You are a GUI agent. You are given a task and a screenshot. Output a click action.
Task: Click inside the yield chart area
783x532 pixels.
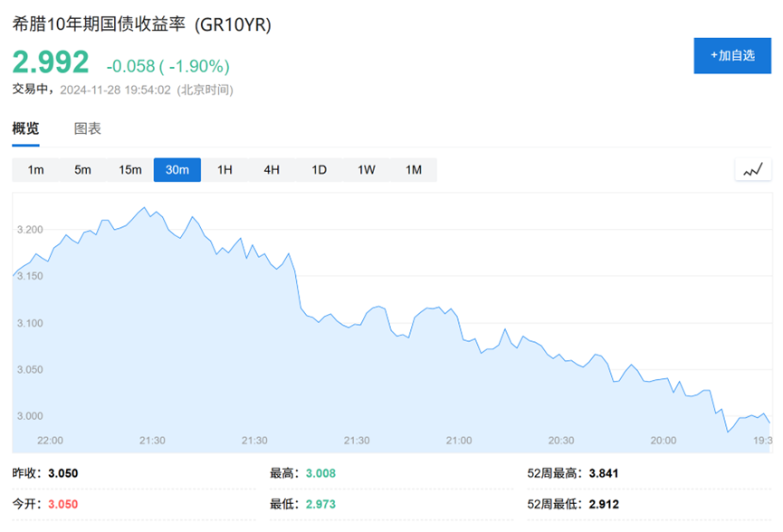click(389, 317)
